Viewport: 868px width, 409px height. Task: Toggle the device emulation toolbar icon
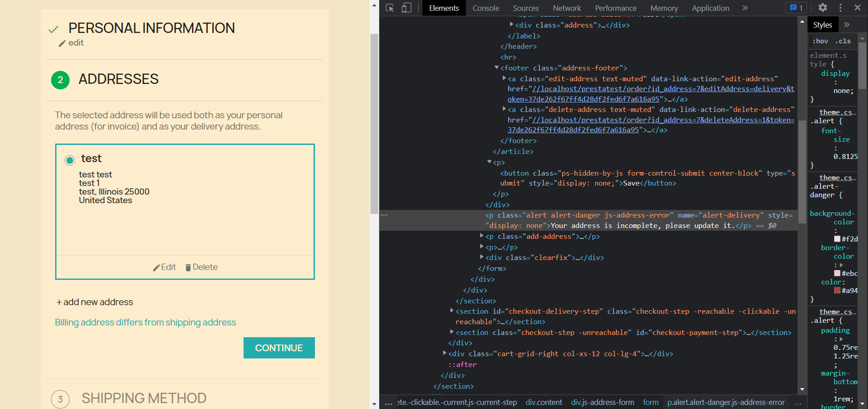(x=407, y=8)
